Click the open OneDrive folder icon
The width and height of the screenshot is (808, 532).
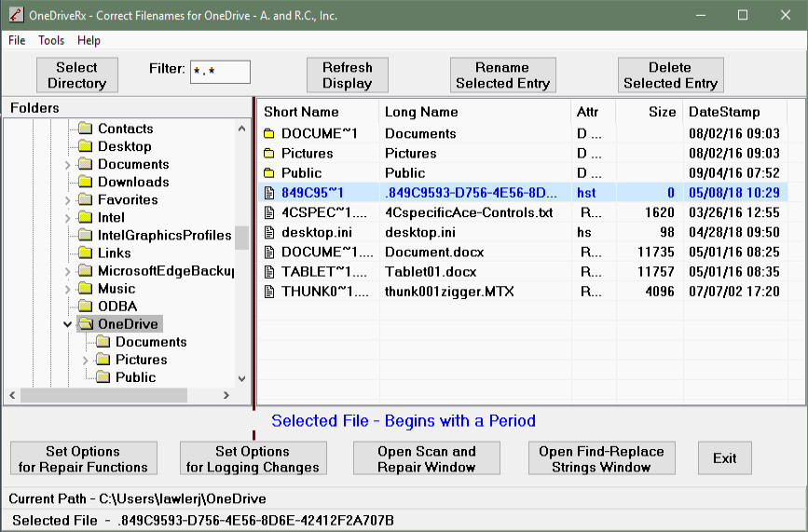tap(86, 324)
